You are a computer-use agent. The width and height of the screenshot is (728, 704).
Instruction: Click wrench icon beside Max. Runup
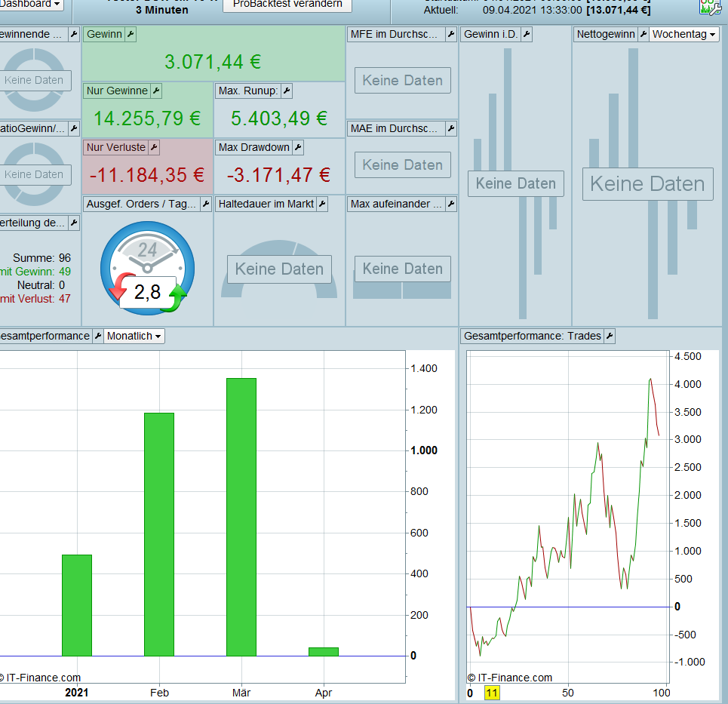pos(287,91)
